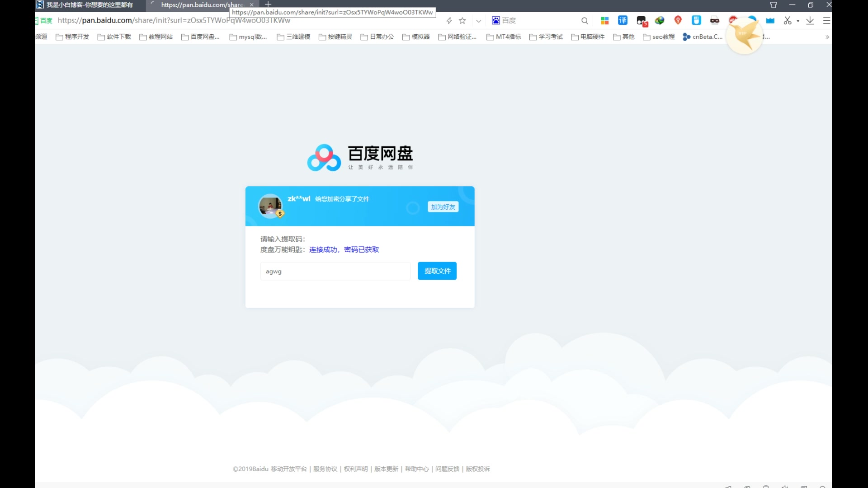Open the 版本更新 footer link
Image resolution: width=868 pixels, height=488 pixels.
tap(386, 469)
